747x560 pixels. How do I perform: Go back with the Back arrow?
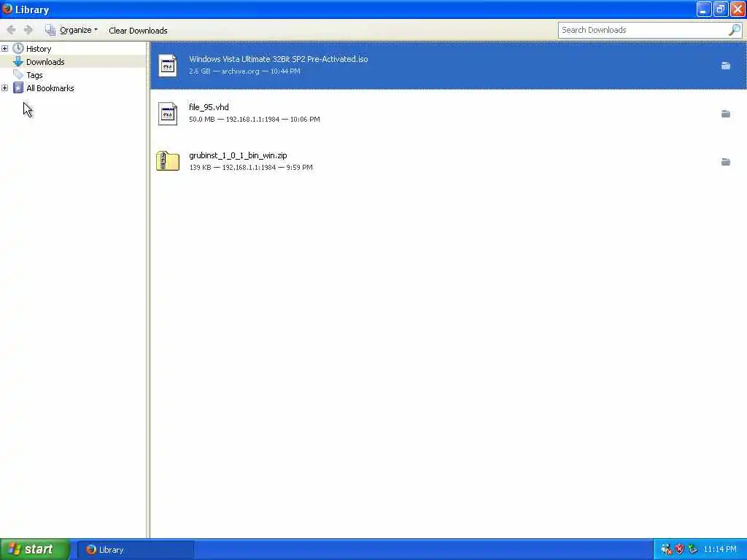tap(11, 30)
